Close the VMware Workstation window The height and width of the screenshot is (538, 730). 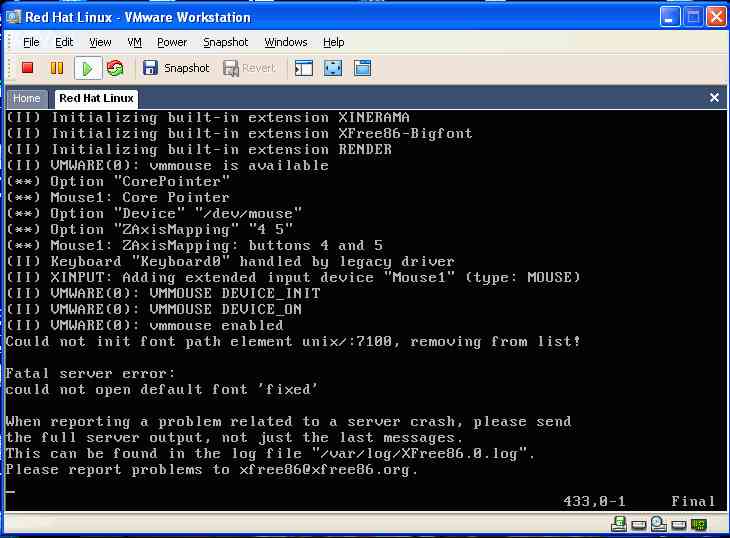coord(716,17)
